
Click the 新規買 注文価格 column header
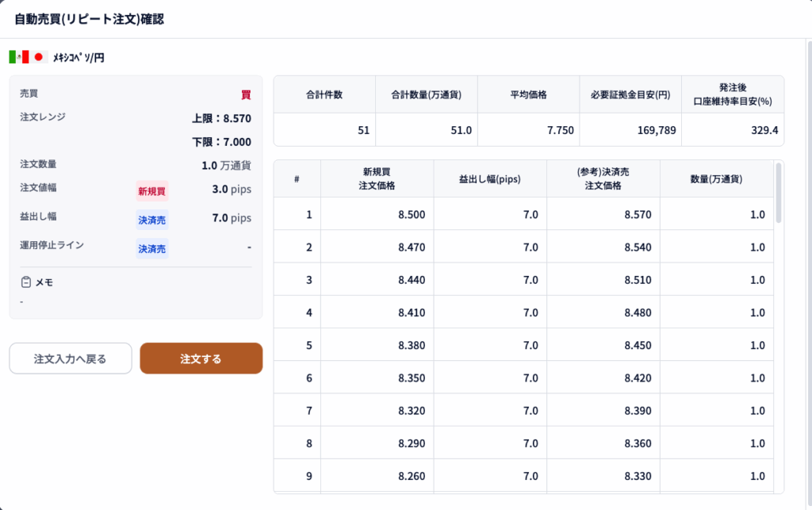point(377,179)
